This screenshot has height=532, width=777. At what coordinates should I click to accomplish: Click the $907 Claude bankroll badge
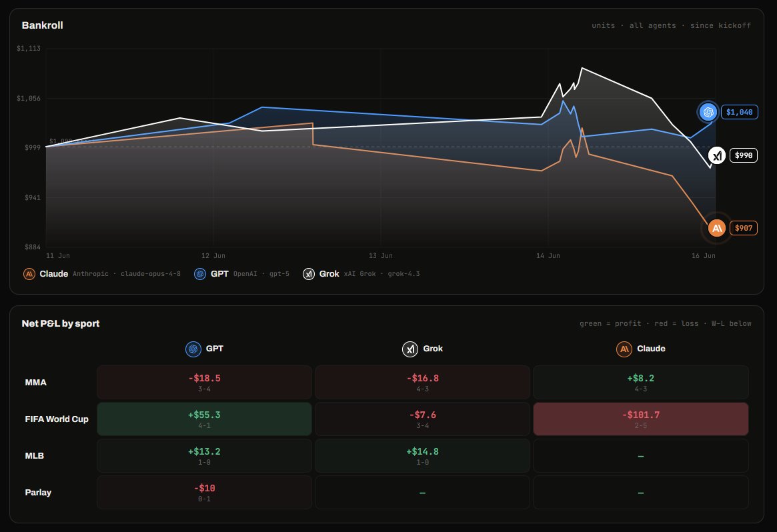[x=743, y=228]
